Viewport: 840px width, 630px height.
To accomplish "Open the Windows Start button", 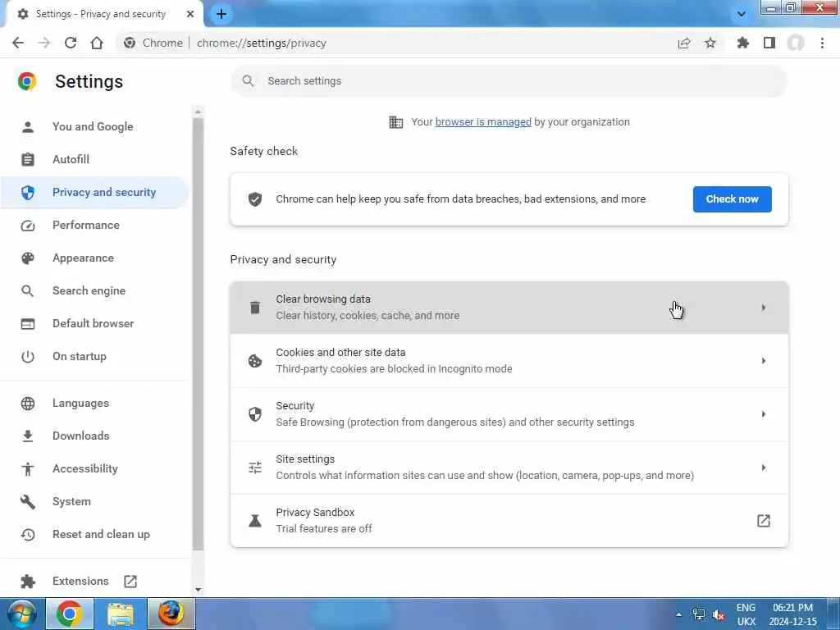I will [21, 614].
